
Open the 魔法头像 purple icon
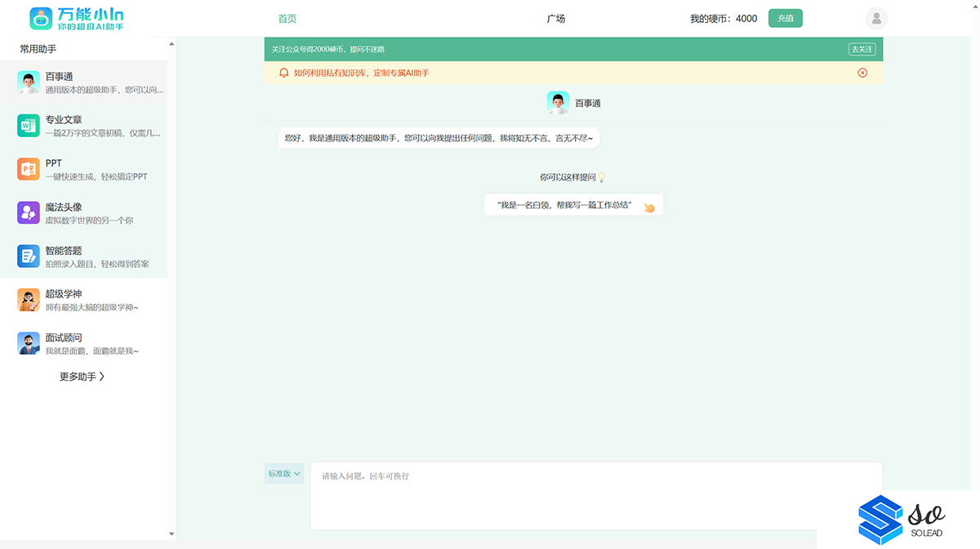(x=29, y=213)
